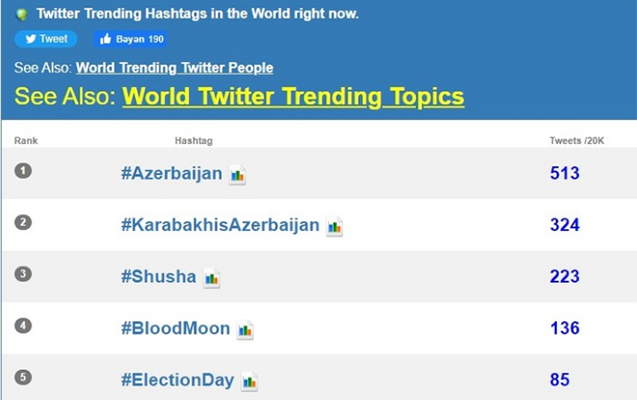This screenshot has height=400, width=637.
Task: Click the Twitter bird Tweet button
Action: [46, 39]
